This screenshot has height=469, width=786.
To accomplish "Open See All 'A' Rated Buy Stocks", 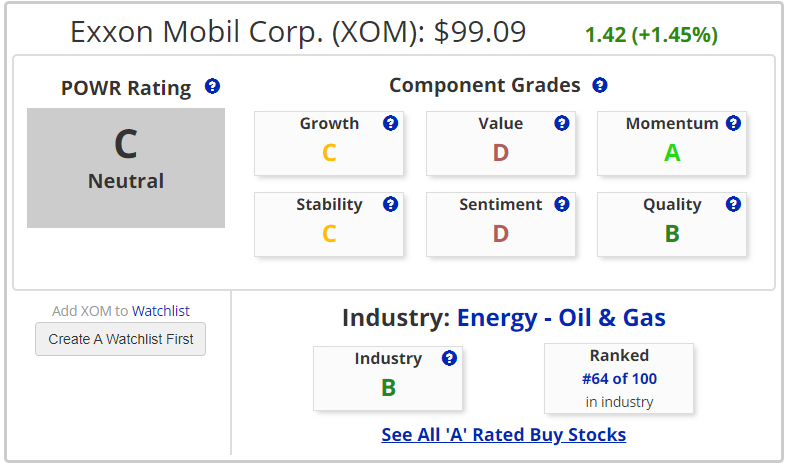I will pyautogui.click(x=503, y=435).
